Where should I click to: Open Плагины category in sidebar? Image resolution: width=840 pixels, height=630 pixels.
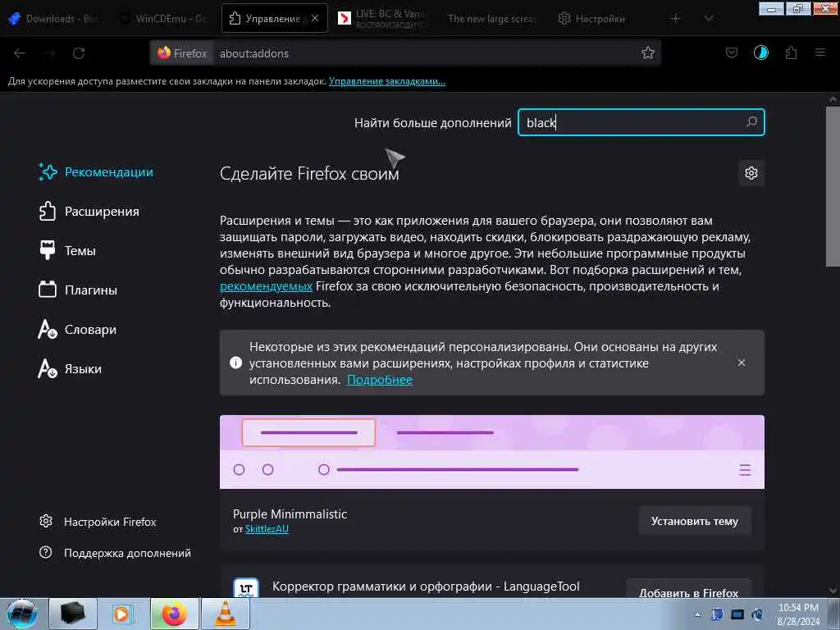coord(78,290)
